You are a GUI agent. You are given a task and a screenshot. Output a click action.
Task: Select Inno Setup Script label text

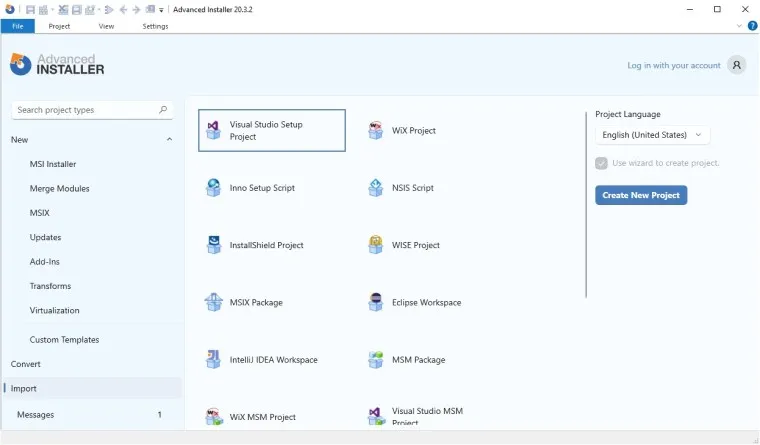(x=262, y=188)
